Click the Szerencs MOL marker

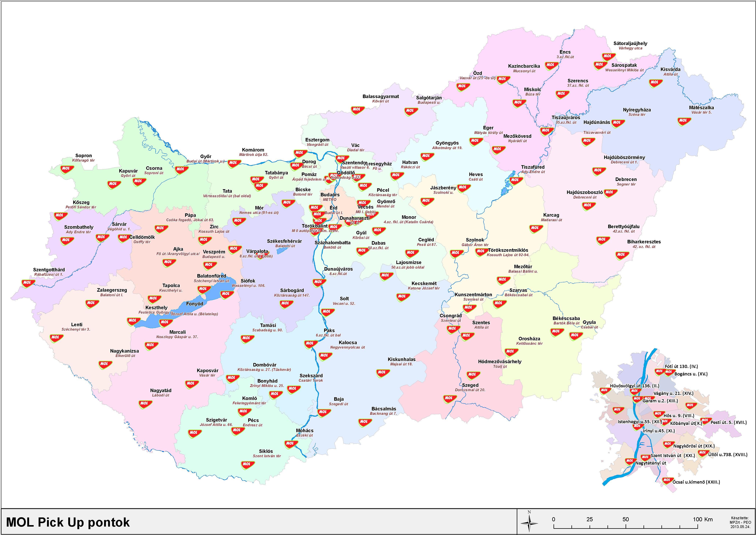tap(562, 95)
